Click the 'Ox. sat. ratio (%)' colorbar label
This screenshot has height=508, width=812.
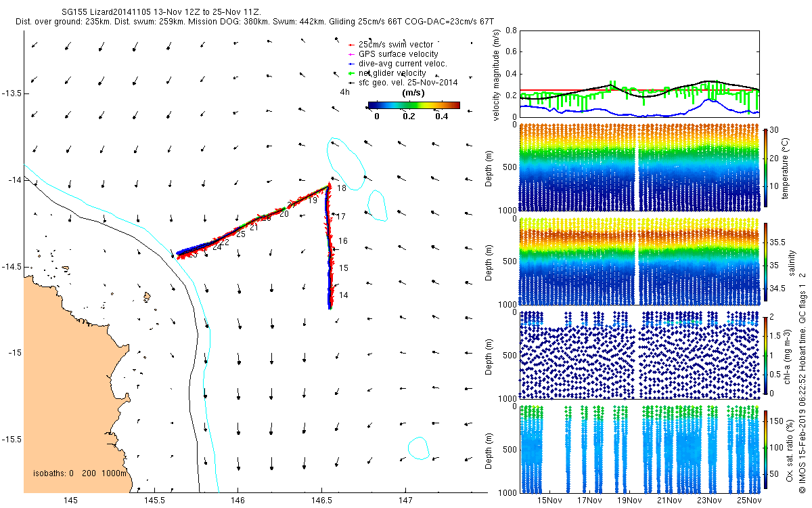click(791, 450)
